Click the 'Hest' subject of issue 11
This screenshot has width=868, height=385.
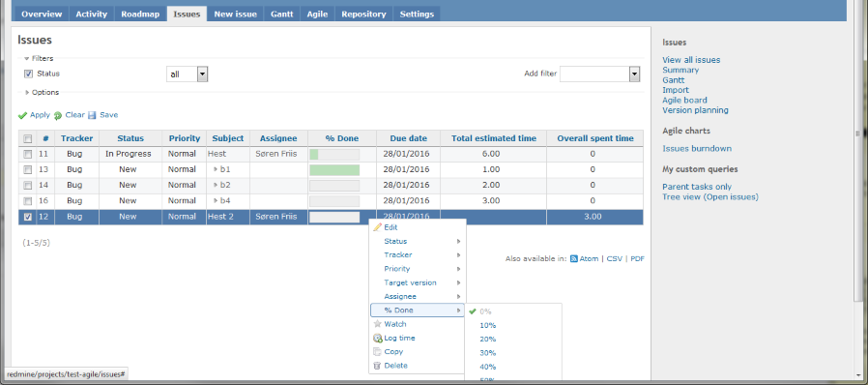[x=217, y=154]
